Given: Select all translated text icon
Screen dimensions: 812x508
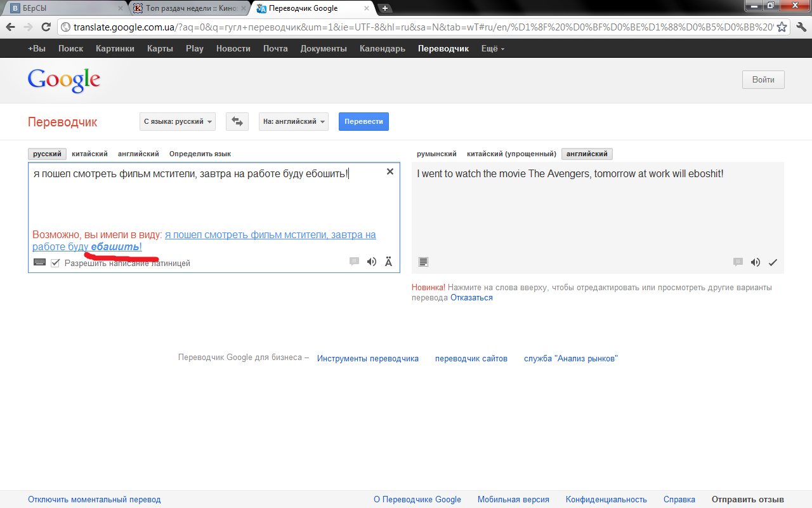Looking at the screenshot, I should (424, 262).
